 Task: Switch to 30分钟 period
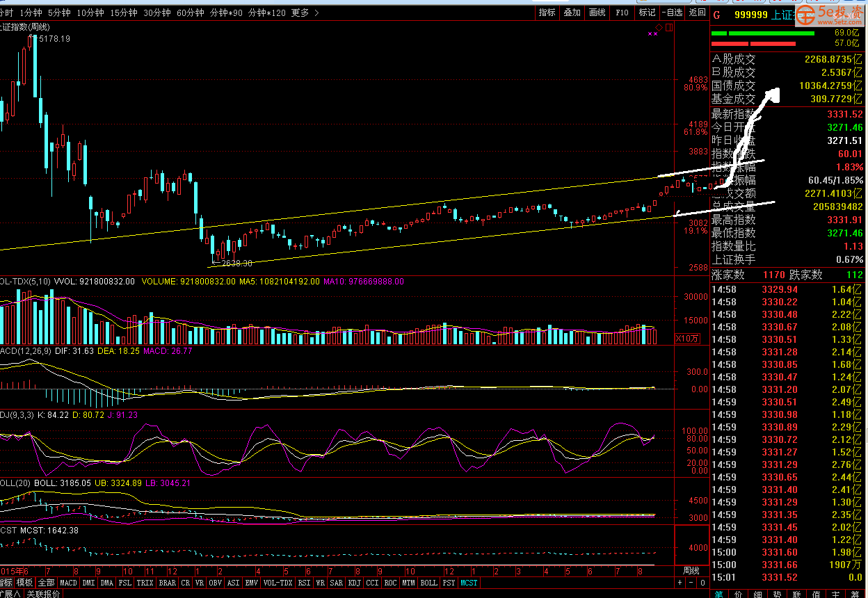click(157, 13)
